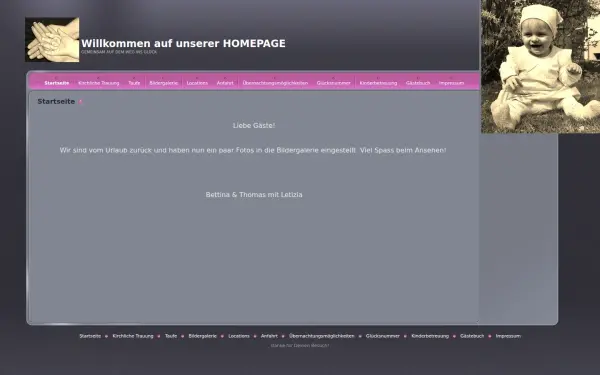The image size is (600, 375).
Task: Open Kirchliche Trauung in the pink navigation bar
Action: point(99,83)
